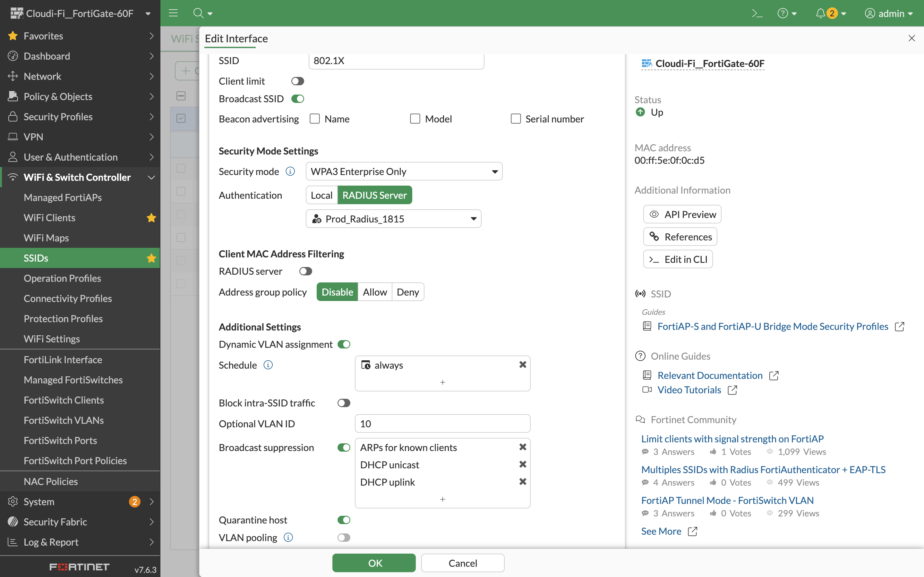Toggle the Client limit switch

point(297,81)
